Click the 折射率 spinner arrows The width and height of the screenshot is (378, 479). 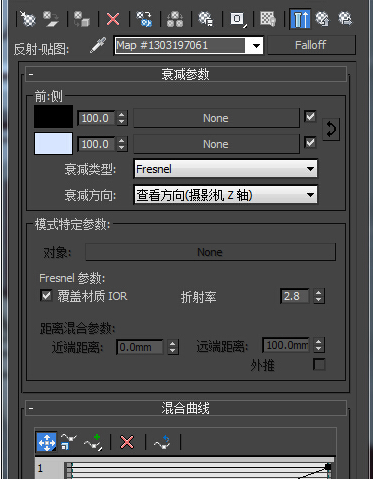[x=319, y=296]
